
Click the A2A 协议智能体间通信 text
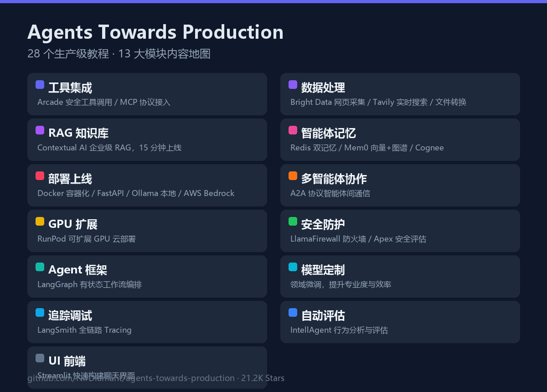(x=330, y=193)
